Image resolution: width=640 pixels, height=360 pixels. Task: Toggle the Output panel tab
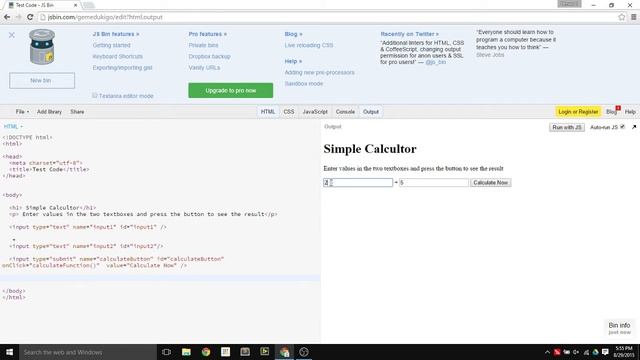coord(371,112)
